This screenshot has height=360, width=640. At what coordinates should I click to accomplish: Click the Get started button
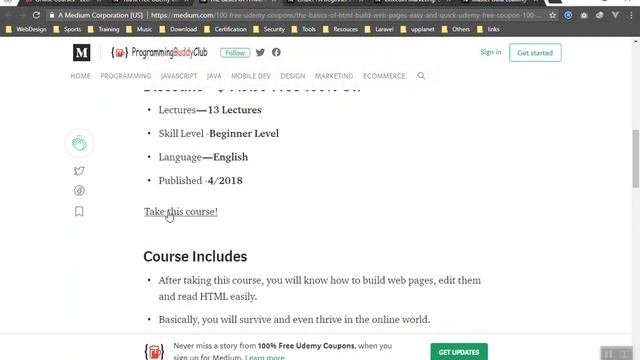[x=535, y=53]
